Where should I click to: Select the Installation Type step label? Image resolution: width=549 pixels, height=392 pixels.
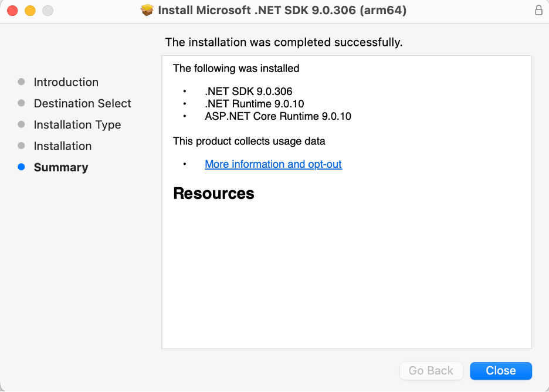coord(77,125)
